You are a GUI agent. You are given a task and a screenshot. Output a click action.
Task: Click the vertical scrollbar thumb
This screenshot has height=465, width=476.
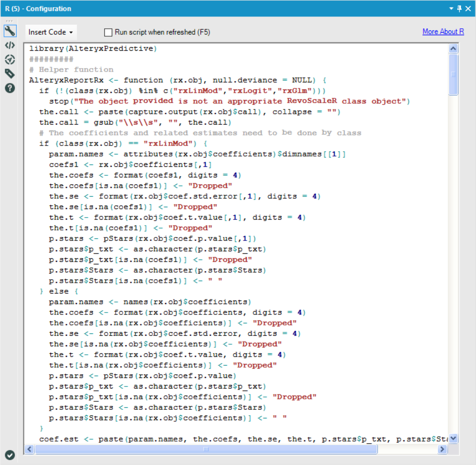[453, 75]
